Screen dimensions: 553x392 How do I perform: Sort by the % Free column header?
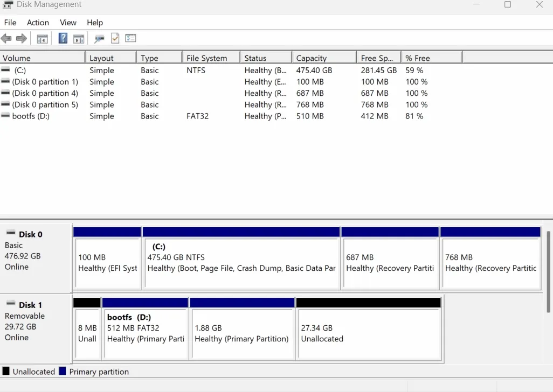(x=432, y=58)
